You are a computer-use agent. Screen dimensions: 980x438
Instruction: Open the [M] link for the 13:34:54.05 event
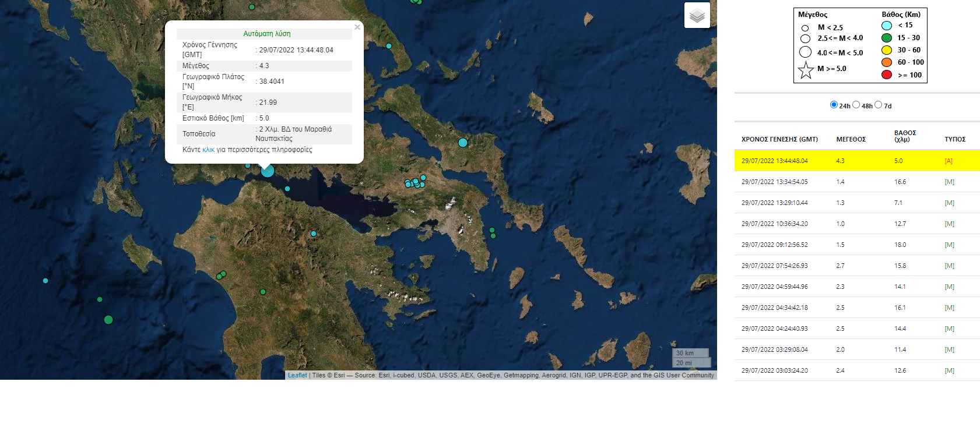tap(949, 182)
